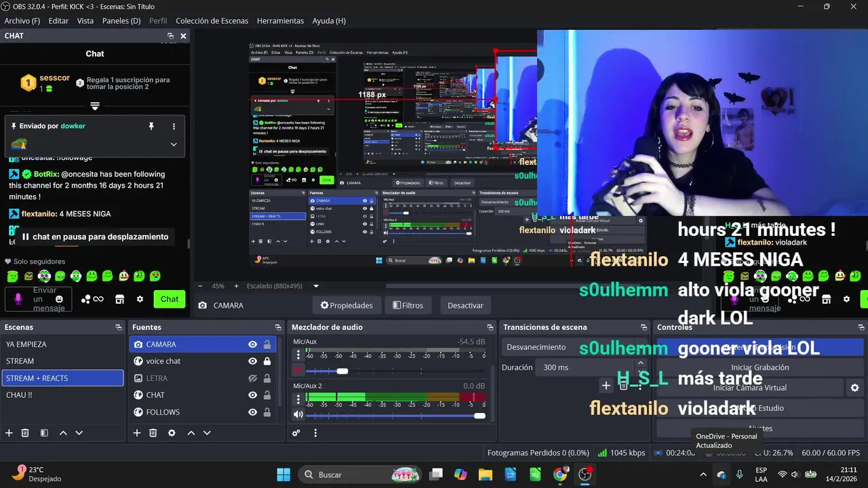Image resolution: width=868 pixels, height=488 pixels.
Task: Open Windows Start menu
Action: 283,474
